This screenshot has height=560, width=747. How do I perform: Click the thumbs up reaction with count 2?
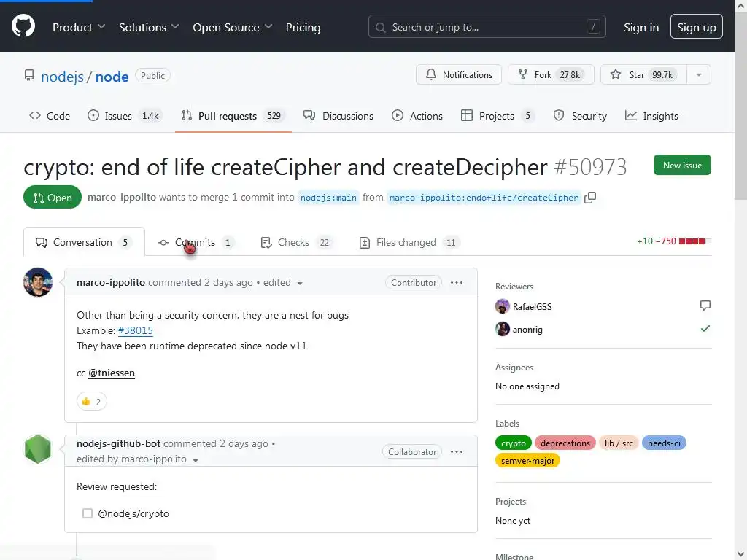tap(91, 402)
